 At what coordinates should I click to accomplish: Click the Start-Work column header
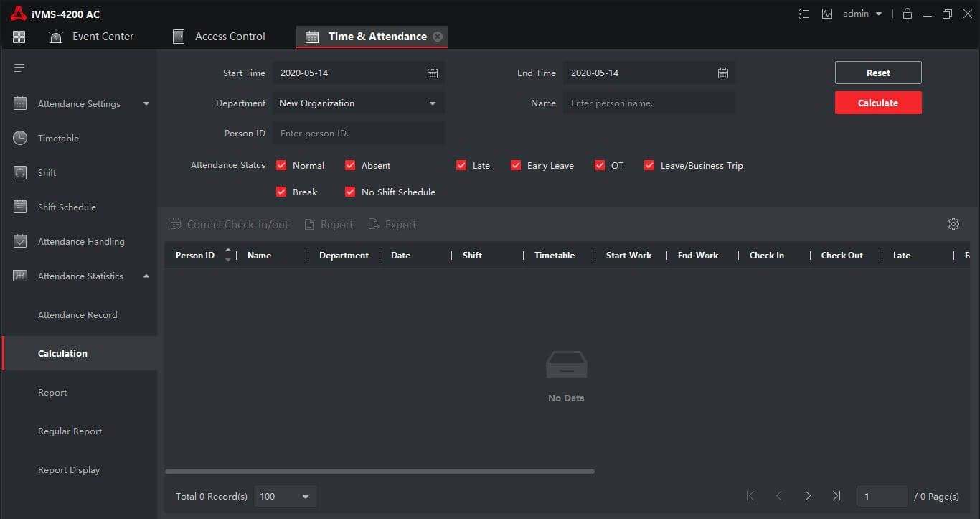628,255
